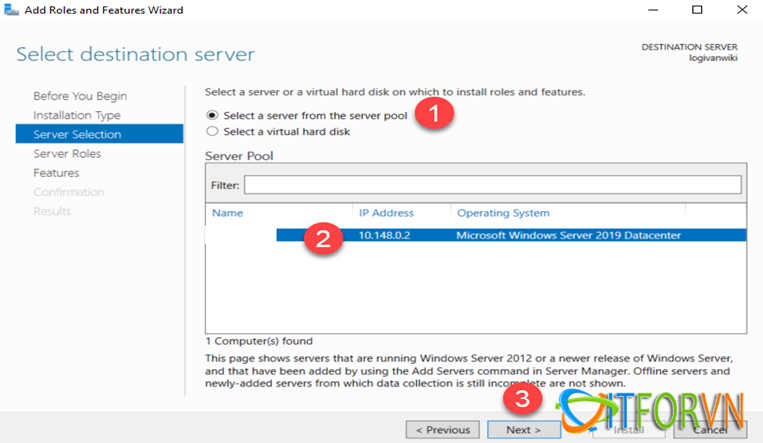Click the red number 1 marker

(430, 113)
